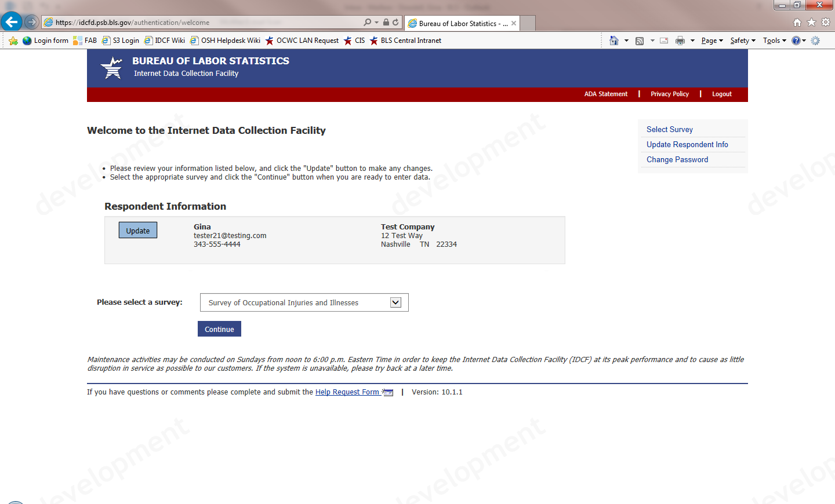
Task: Go back with the browser Back arrow
Action: tap(12, 22)
